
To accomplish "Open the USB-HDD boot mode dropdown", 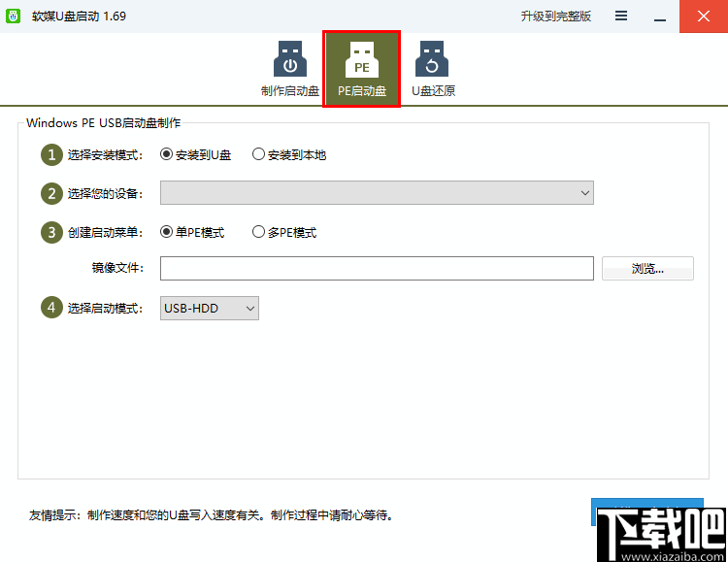I will (210, 309).
